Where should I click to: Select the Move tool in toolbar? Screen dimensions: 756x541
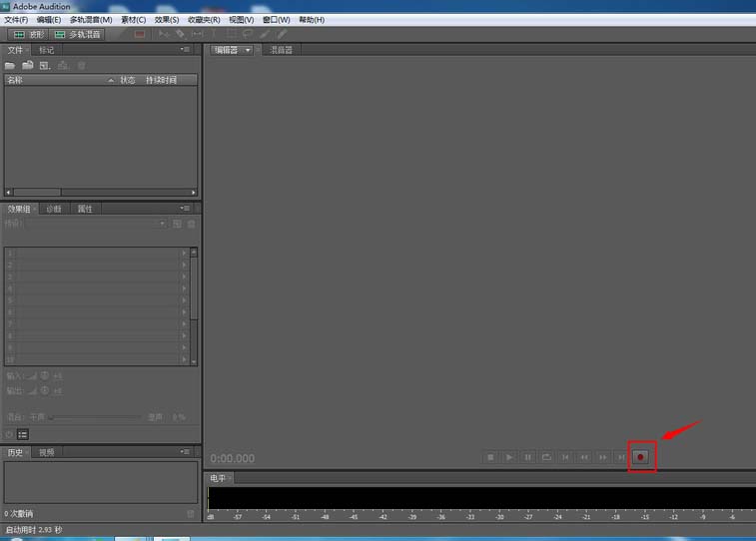pos(164,34)
